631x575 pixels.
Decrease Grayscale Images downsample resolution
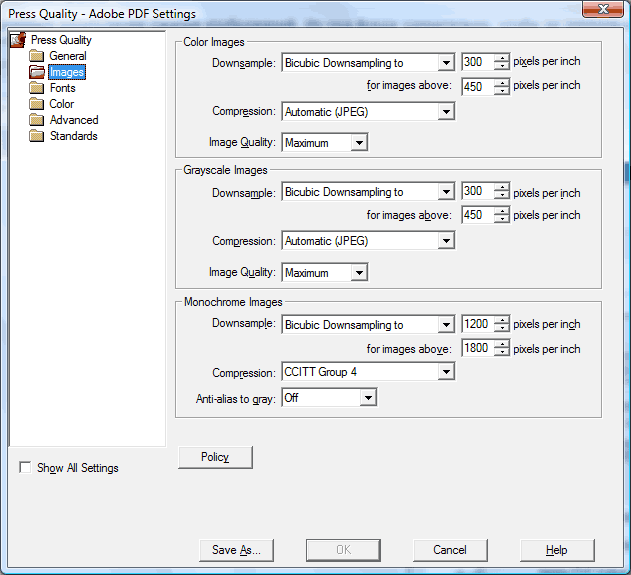502,196
